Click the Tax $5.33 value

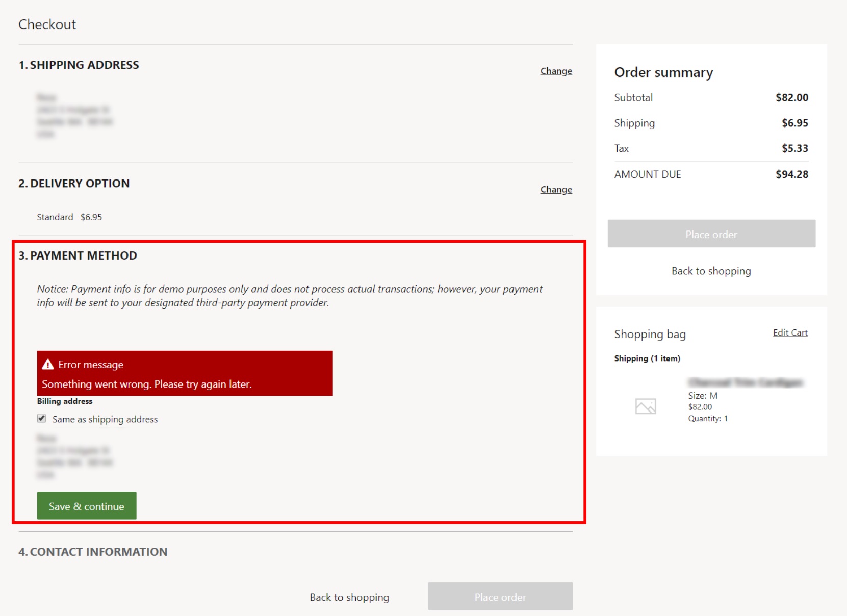point(795,148)
